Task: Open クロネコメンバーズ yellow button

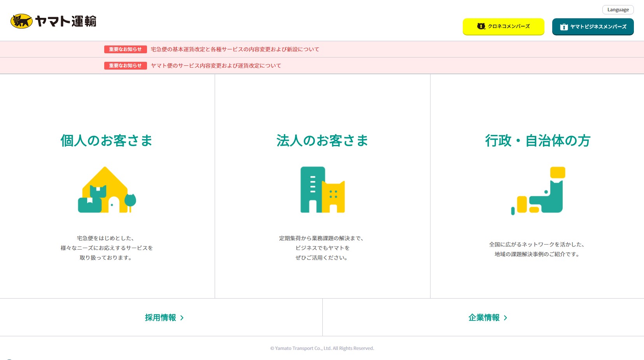Action: [x=504, y=26]
